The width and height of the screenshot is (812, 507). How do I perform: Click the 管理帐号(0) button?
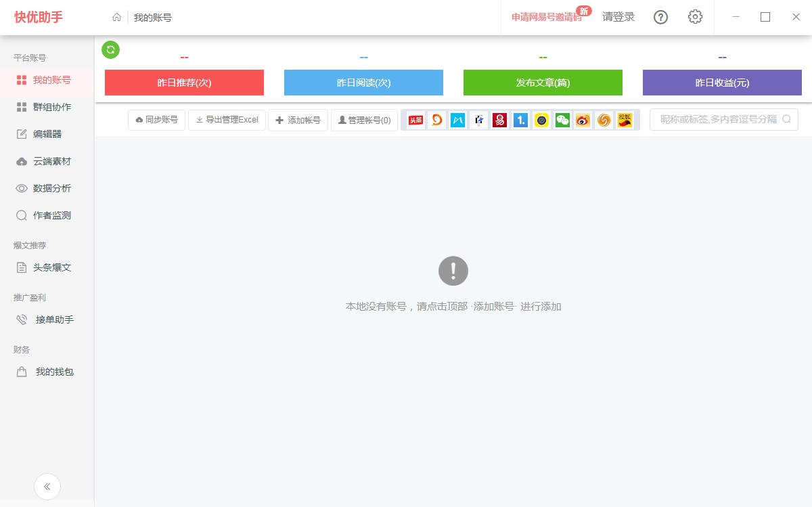pos(364,120)
